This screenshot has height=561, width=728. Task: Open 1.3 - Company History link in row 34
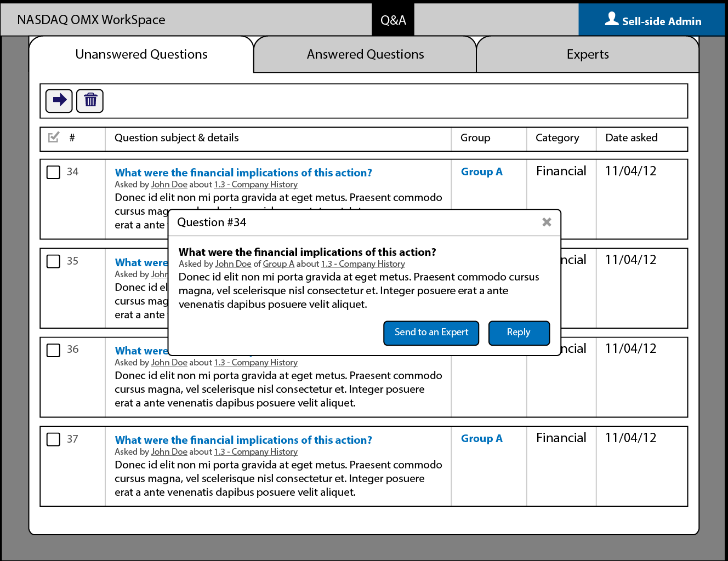pyautogui.click(x=256, y=185)
